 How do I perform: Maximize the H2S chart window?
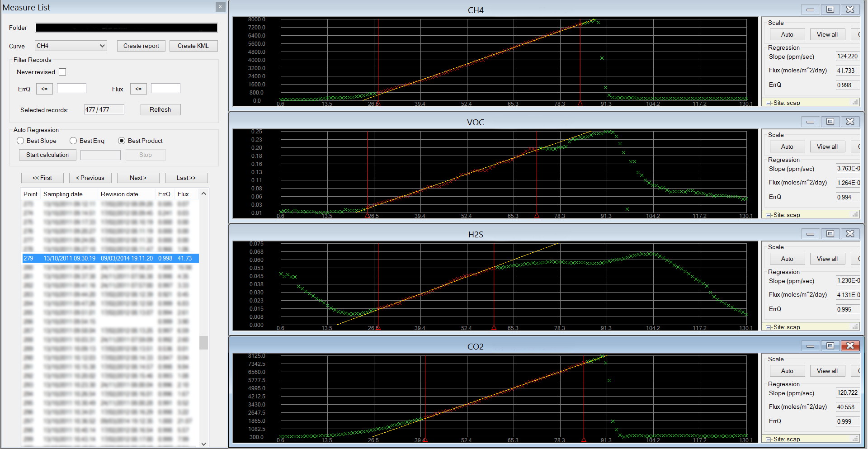[x=830, y=234]
